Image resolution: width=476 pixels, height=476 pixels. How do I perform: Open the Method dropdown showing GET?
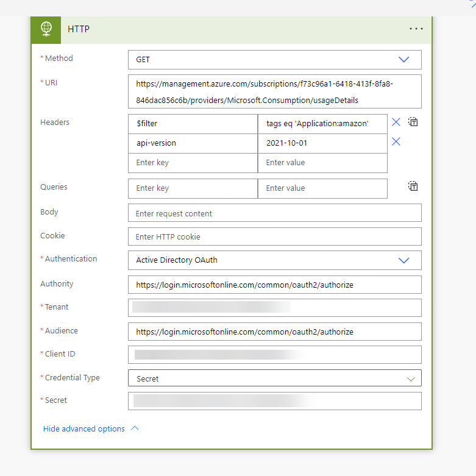275,60
